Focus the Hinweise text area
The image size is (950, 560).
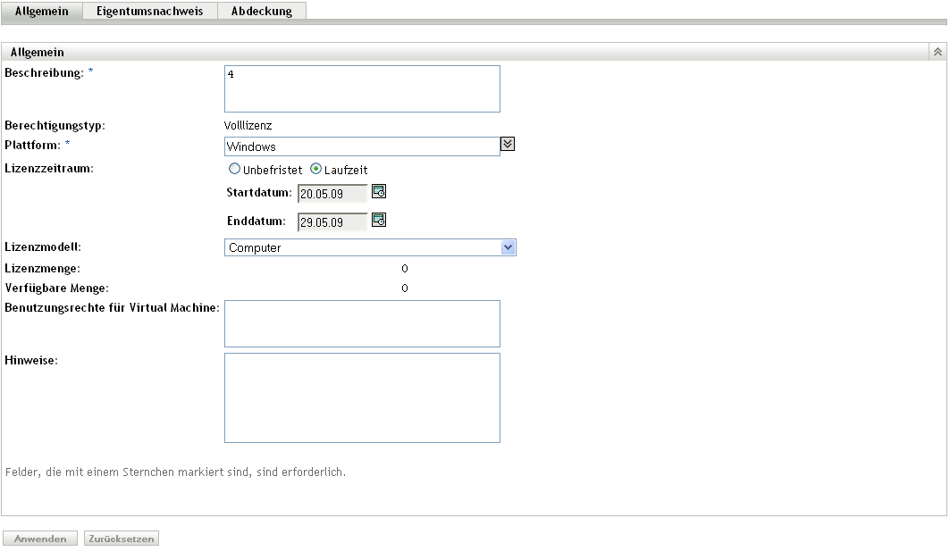tap(362, 397)
